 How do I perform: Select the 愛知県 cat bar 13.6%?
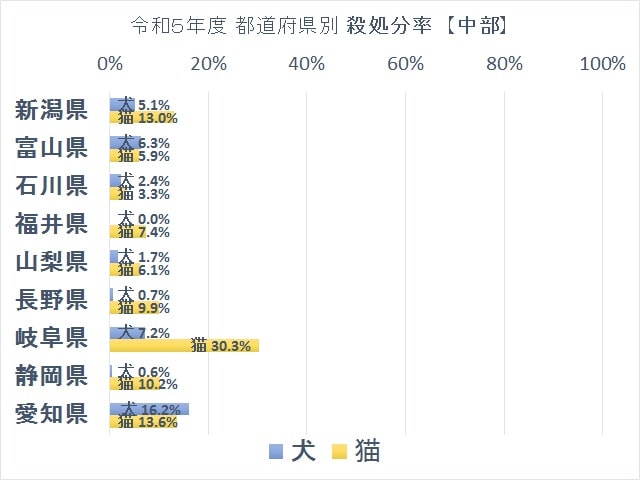tap(143, 422)
